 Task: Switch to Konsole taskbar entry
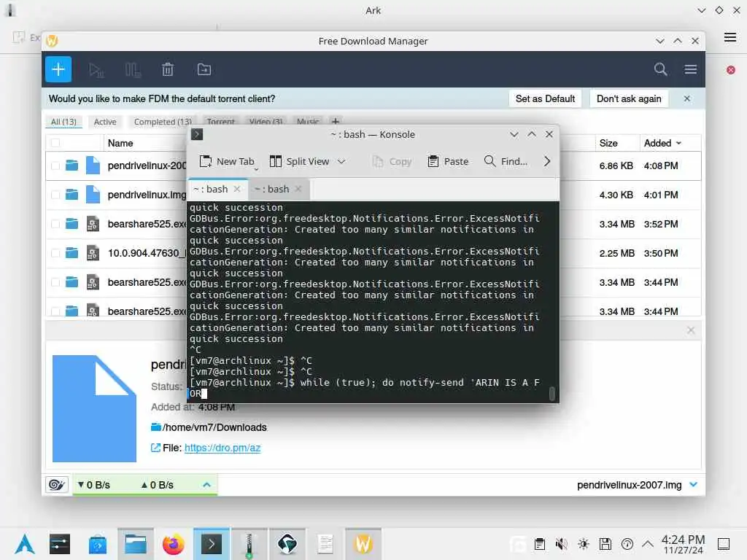(212, 544)
